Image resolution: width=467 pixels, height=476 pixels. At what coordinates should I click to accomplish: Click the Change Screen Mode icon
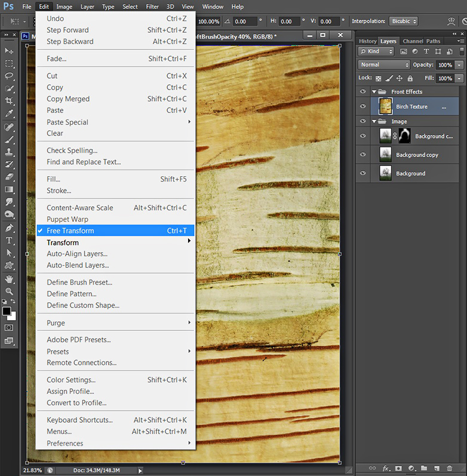point(9,341)
